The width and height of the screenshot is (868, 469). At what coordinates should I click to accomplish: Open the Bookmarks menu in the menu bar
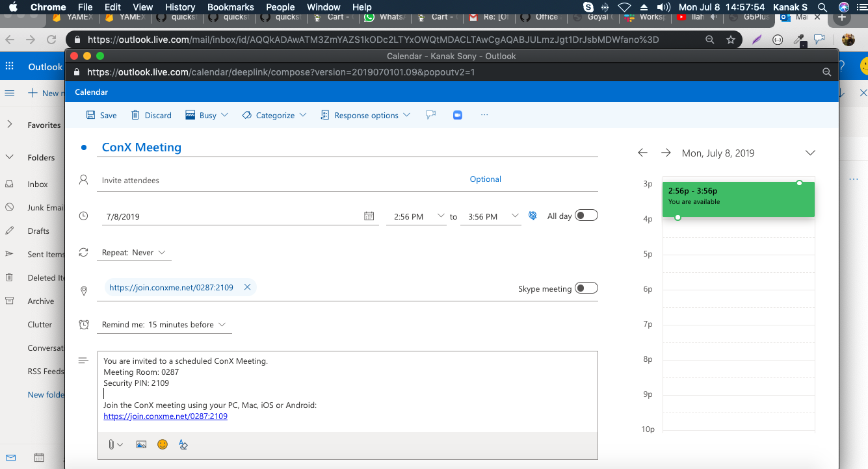click(231, 7)
